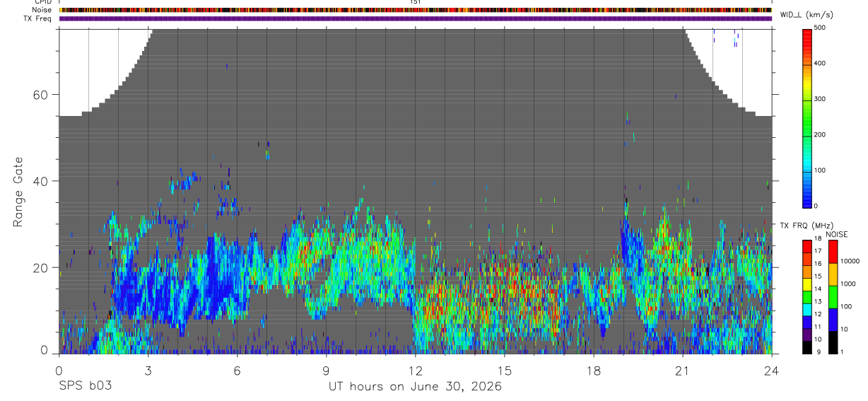Click the yellow NOISE 10000 swatch
Screen dimensions: 868x401
tap(833, 274)
